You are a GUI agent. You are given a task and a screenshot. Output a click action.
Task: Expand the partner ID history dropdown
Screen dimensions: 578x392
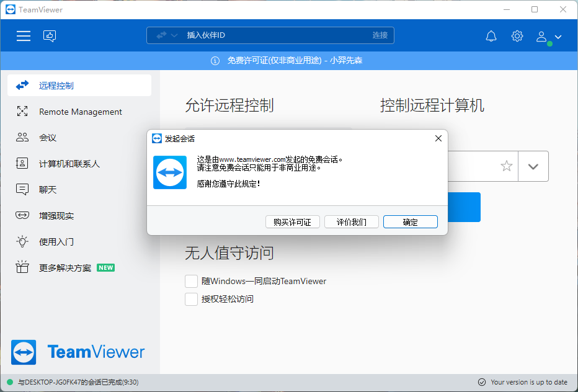pyautogui.click(x=533, y=166)
